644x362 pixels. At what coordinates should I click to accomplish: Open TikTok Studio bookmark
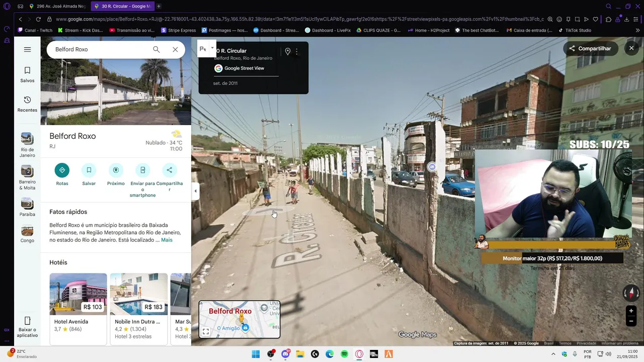[x=574, y=30]
